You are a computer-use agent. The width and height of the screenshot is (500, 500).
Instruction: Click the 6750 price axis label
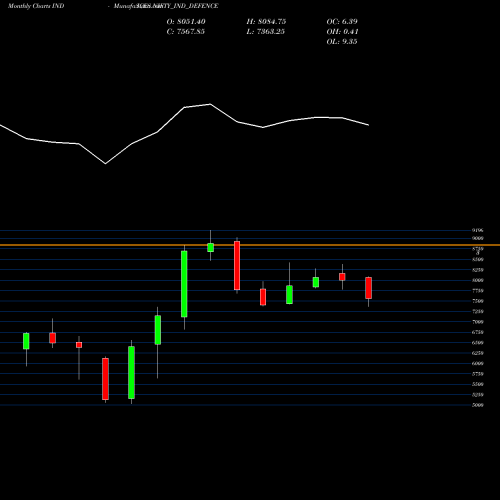click(478, 332)
